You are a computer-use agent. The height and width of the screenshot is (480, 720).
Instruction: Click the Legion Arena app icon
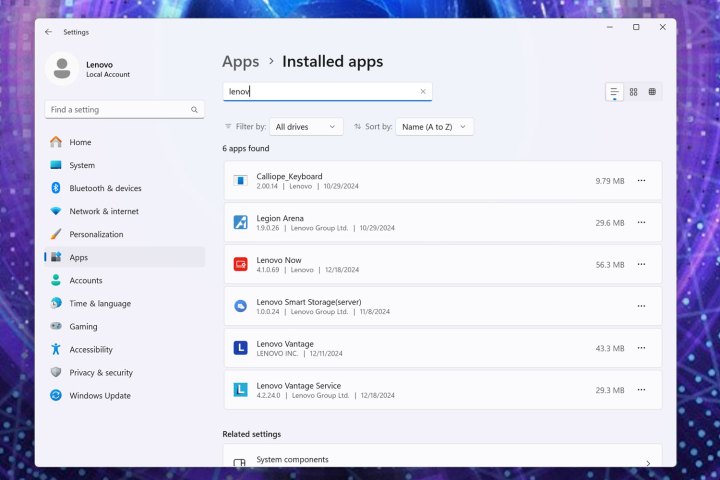(x=240, y=223)
